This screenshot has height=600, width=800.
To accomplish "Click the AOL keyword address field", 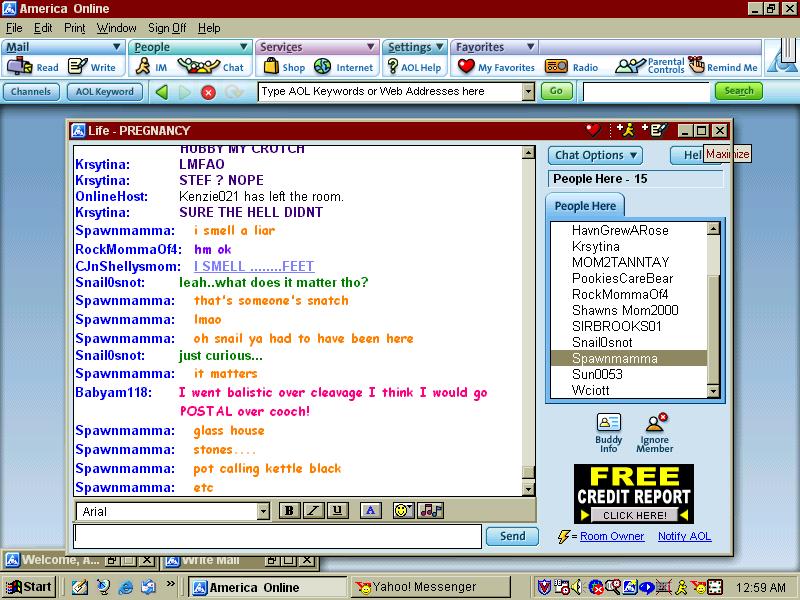I will [390, 92].
